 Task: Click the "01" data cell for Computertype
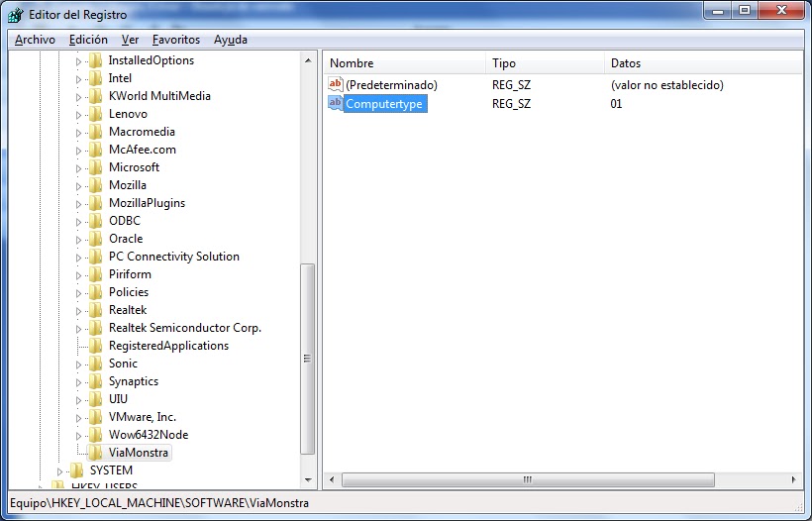coord(616,104)
